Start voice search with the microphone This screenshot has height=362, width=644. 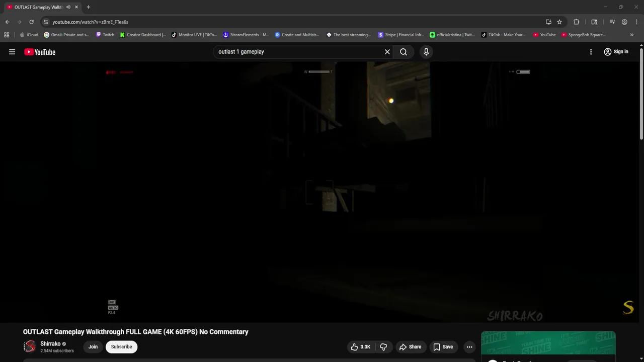click(426, 52)
